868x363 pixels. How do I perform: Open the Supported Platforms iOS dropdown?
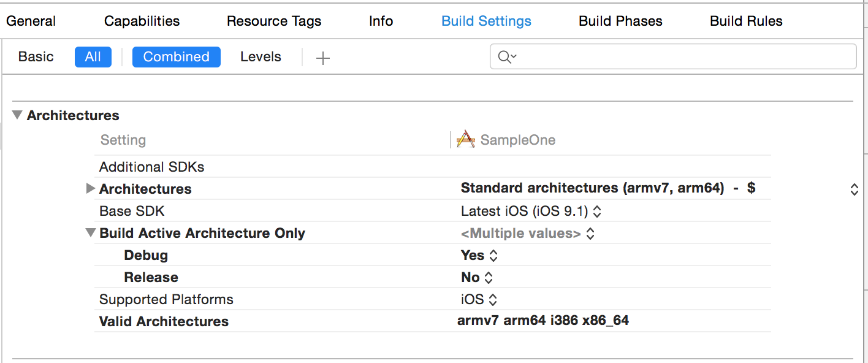point(479,300)
